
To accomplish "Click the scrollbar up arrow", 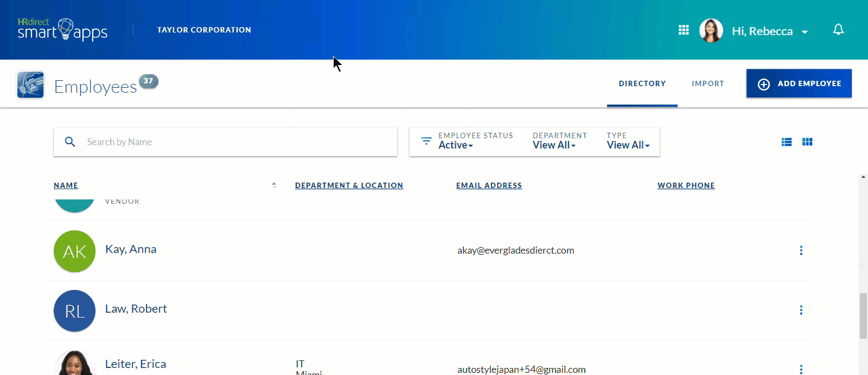I will 863,177.
